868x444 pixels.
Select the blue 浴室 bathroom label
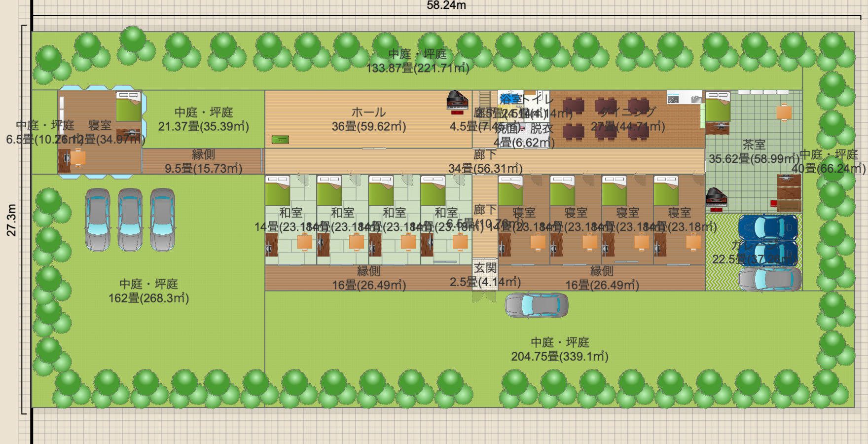510,99
